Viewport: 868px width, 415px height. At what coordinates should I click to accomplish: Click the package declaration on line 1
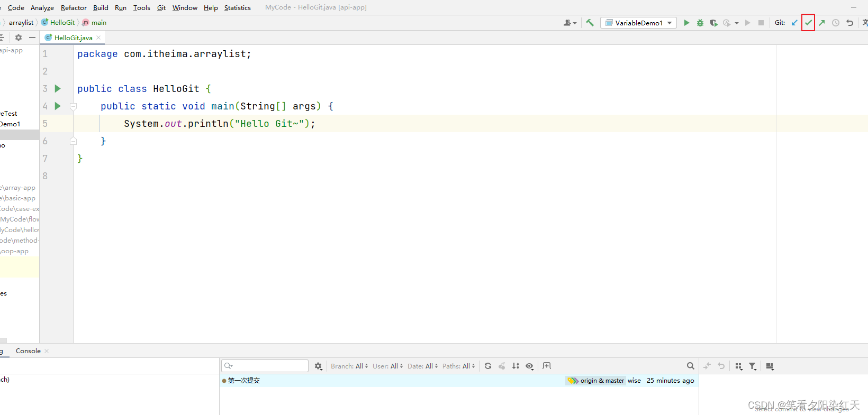(x=164, y=54)
